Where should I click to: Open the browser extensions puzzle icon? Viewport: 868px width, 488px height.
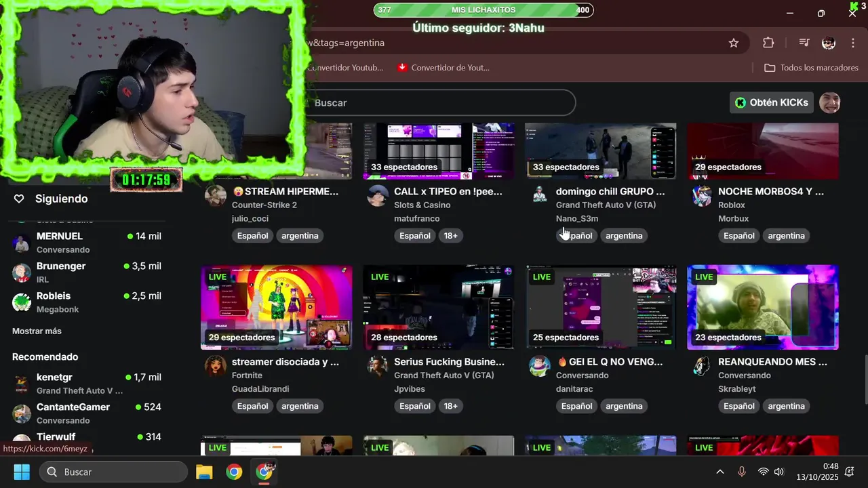(x=768, y=43)
